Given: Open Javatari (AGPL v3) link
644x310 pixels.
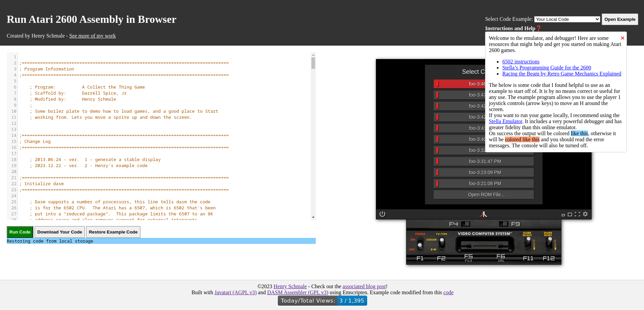Looking at the screenshot, I should (x=235, y=293).
